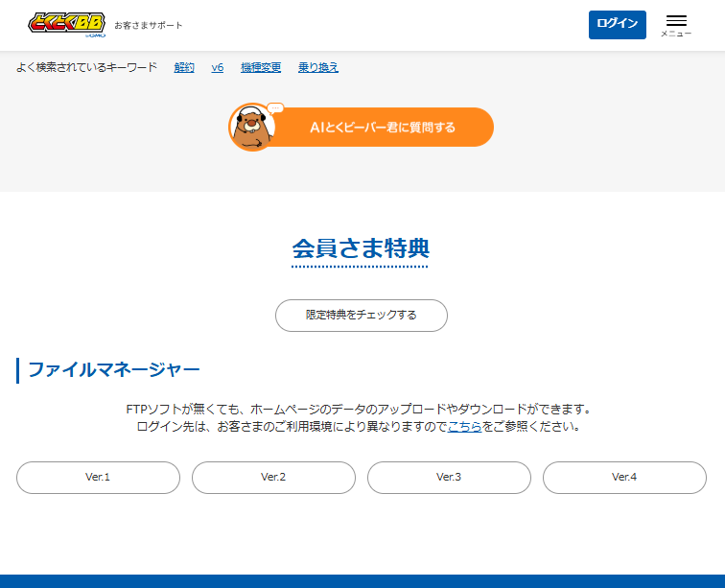The height and width of the screenshot is (588, 725).
Task: Click 限定特典をチェックする button
Action: 362,316
